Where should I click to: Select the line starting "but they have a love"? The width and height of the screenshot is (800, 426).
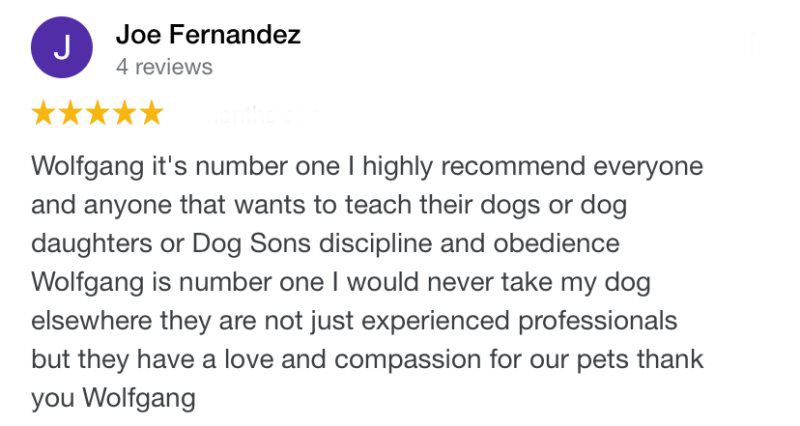click(367, 359)
